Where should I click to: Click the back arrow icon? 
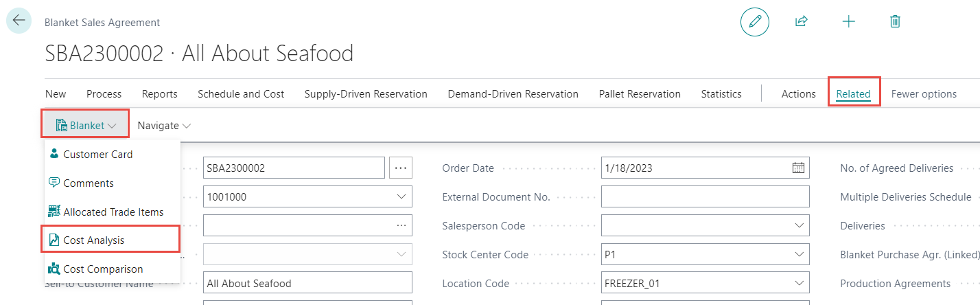pyautogui.click(x=19, y=21)
